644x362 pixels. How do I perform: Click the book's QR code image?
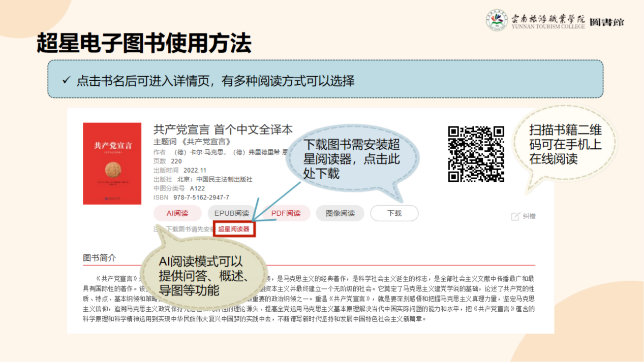pyautogui.click(x=476, y=154)
